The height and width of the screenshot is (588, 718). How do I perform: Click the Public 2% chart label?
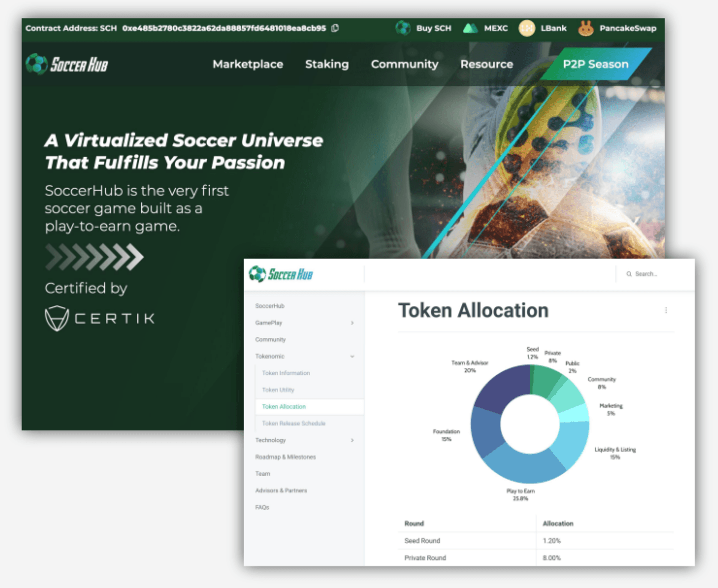tap(572, 367)
